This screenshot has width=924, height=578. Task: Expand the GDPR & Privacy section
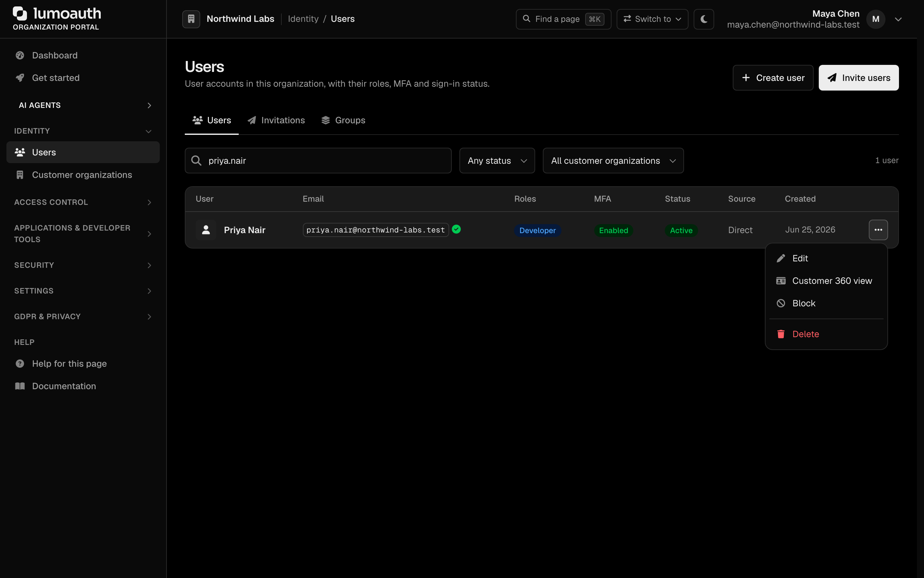83,317
